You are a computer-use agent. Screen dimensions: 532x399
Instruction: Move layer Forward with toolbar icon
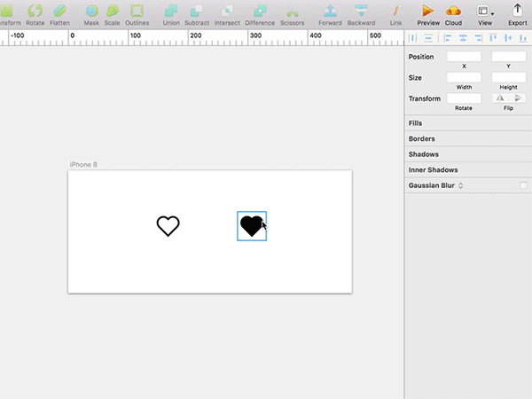pos(330,15)
